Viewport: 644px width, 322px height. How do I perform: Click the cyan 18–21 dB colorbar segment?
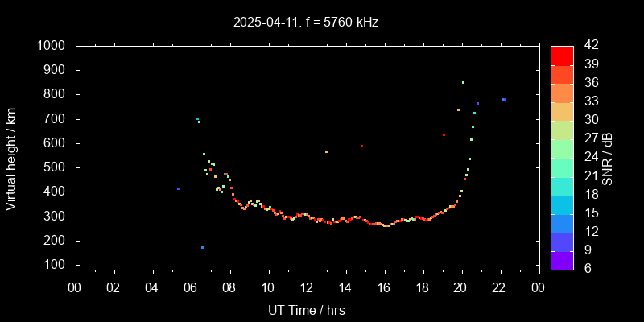(562, 184)
